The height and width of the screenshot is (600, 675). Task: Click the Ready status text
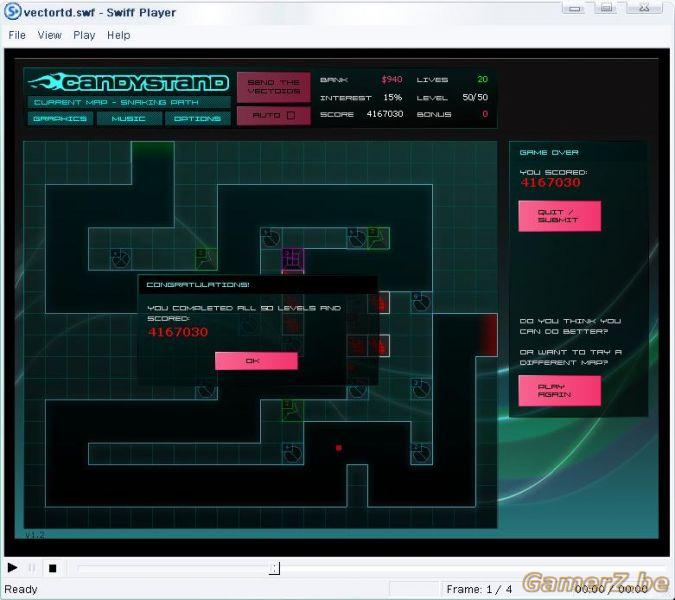pyautogui.click(x=21, y=589)
